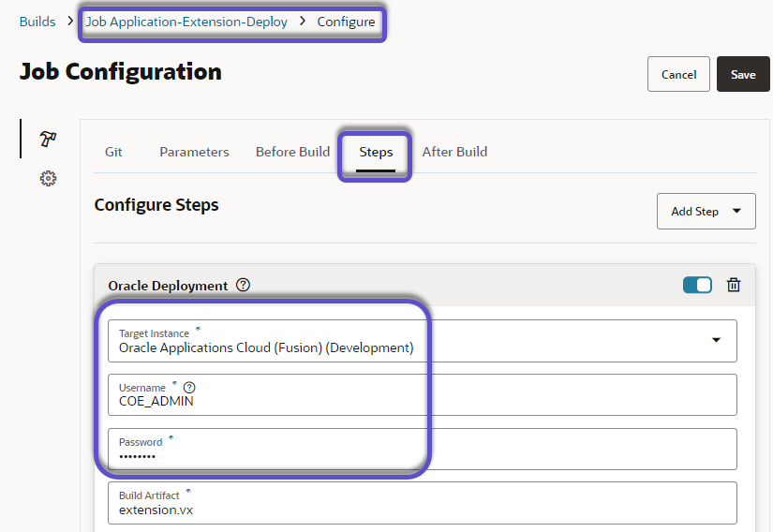Focus the Password field
This screenshot has height=532, width=773.
(422, 454)
